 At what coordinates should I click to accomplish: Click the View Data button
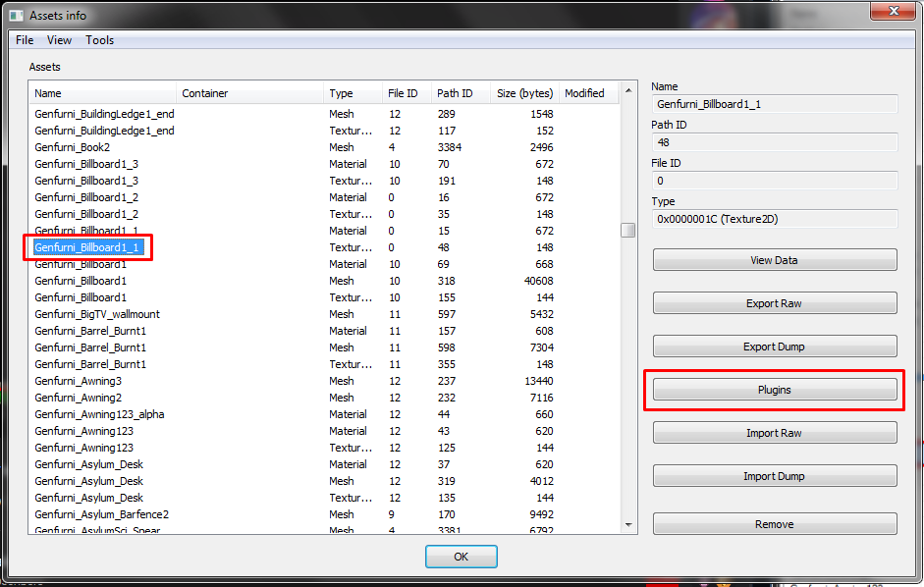click(x=774, y=260)
